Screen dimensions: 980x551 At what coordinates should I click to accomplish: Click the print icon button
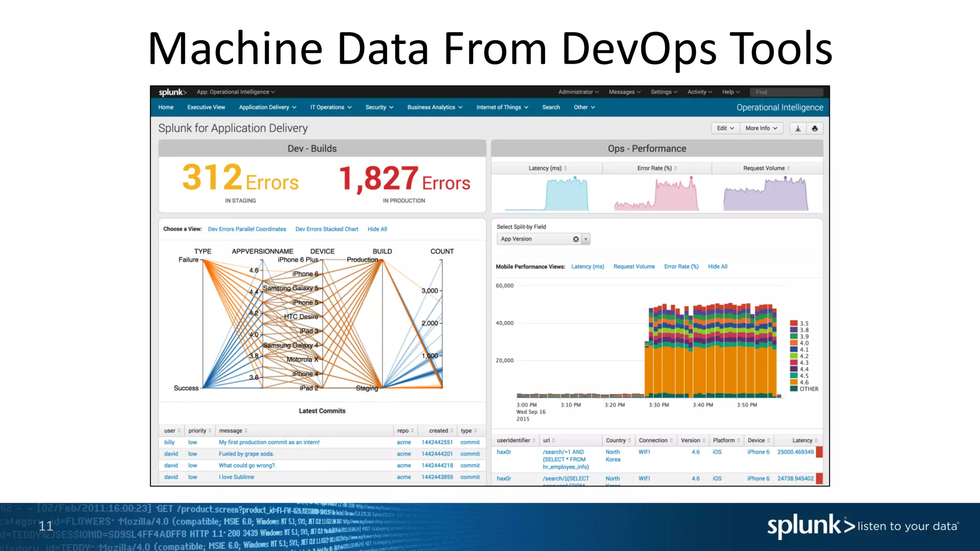point(814,128)
